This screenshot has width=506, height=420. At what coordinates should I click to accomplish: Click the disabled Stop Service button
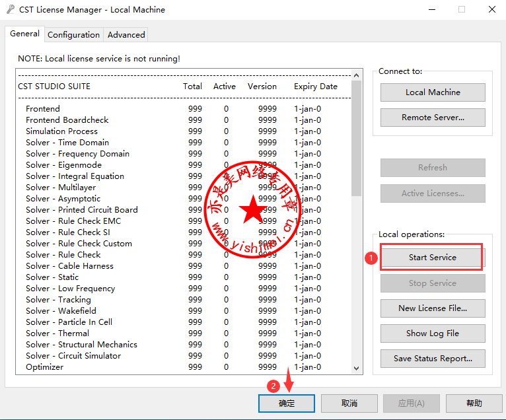point(433,283)
